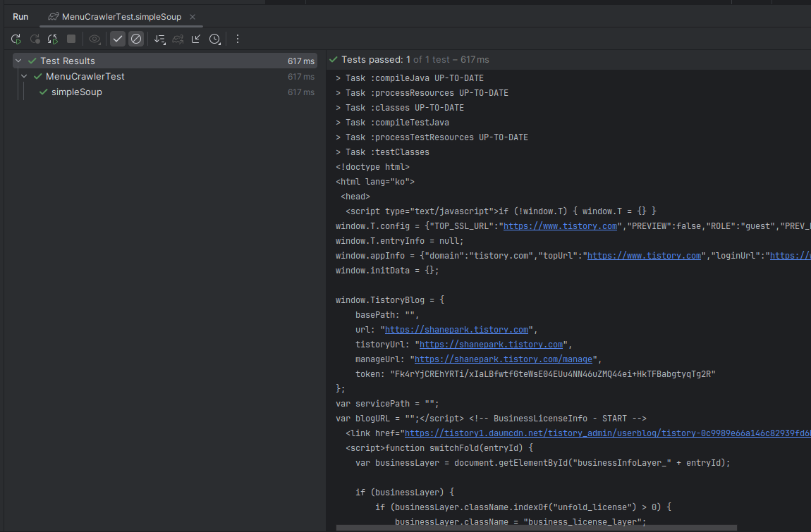Image resolution: width=811 pixels, height=532 pixels.
Task: Open the topUrl www.tistory.com link
Action: pos(644,255)
